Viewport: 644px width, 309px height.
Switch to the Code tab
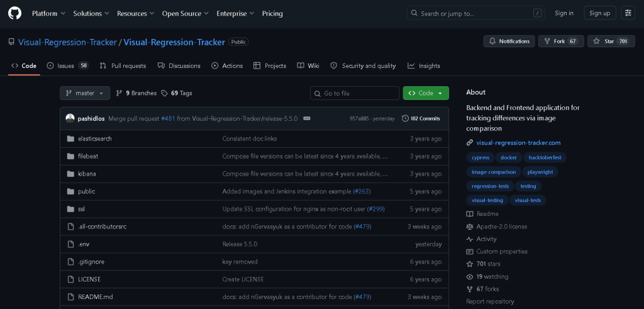tap(24, 65)
